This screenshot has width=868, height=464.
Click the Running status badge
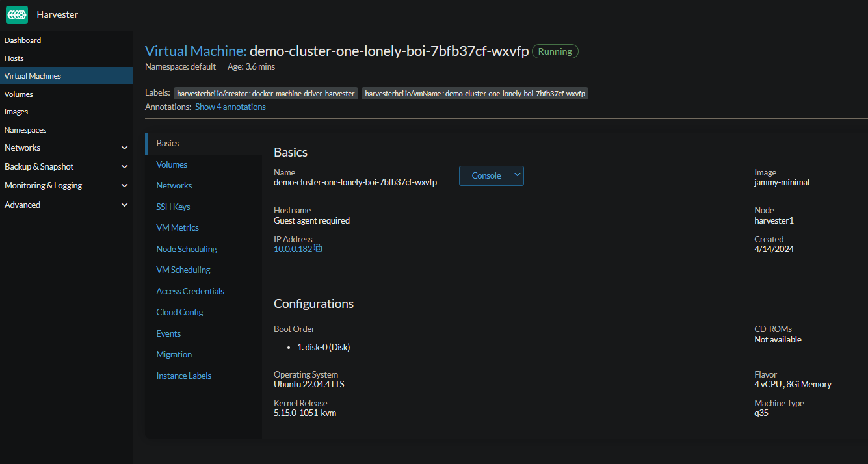(x=555, y=51)
